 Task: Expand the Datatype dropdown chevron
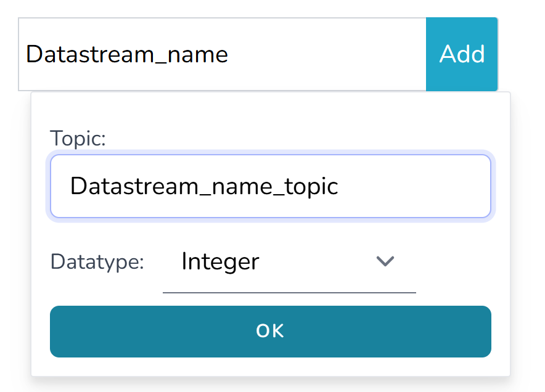pos(385,261)
